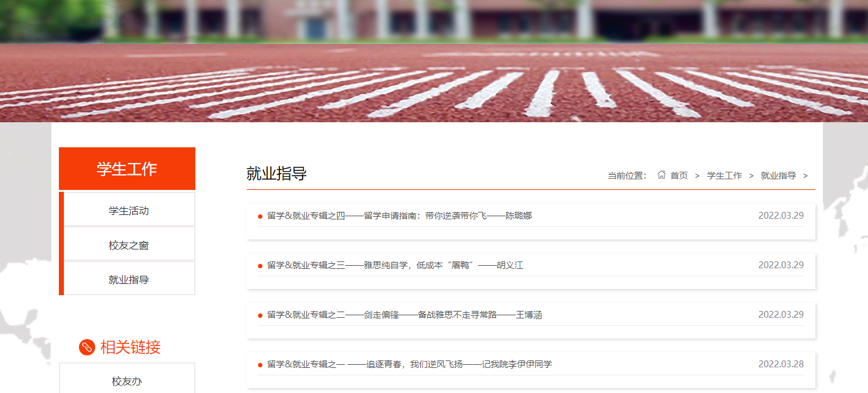Click the orange bullet before 留学&就业专辑之二

click(x=260, y=315)
